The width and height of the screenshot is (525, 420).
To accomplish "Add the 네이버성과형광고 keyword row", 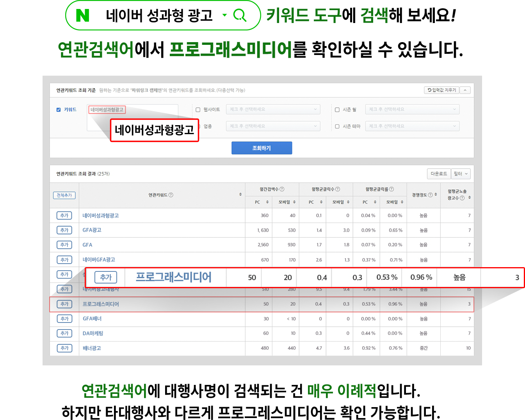I will [x=64, y=216].
